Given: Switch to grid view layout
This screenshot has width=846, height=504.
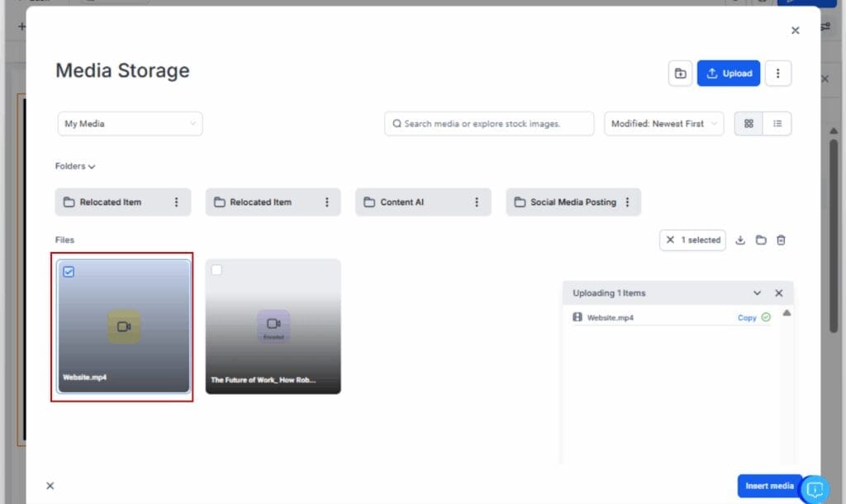Looking at the screenshot, I should coord(749,124).
